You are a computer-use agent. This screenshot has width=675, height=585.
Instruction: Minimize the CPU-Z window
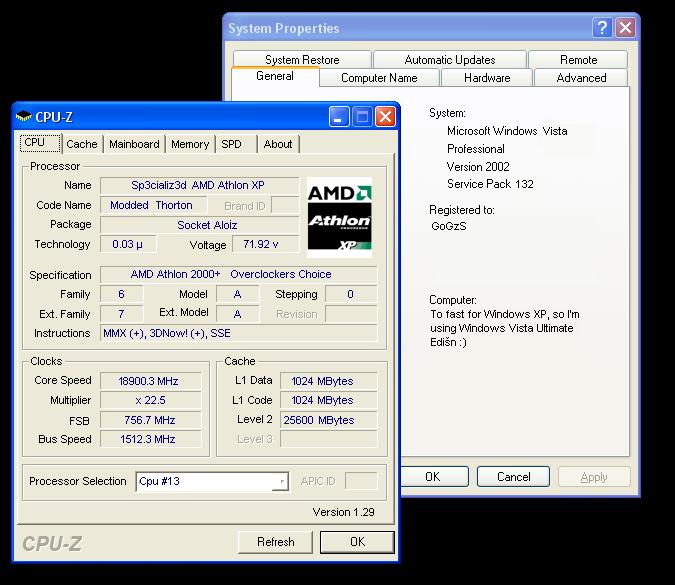340,117
